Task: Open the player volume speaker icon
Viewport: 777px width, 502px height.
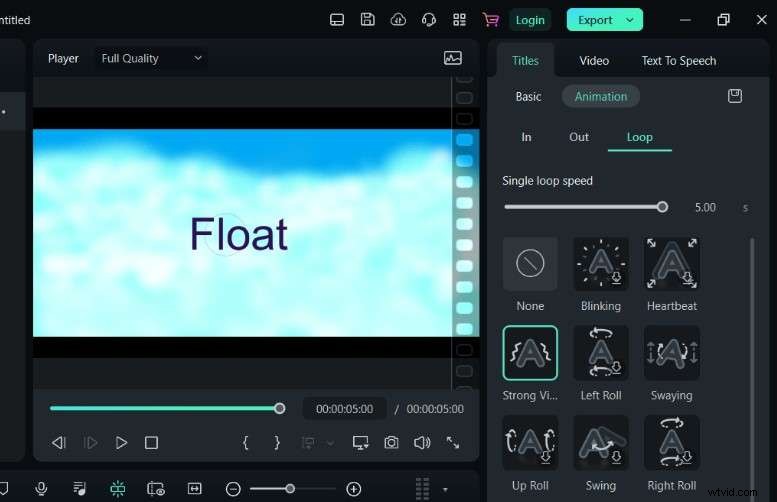Action: pos(422,443)
